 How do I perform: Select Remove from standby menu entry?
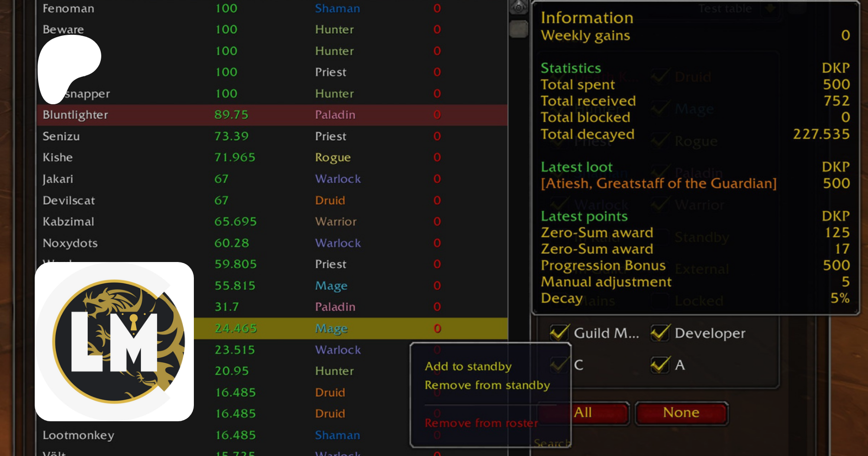coord(487,385)
